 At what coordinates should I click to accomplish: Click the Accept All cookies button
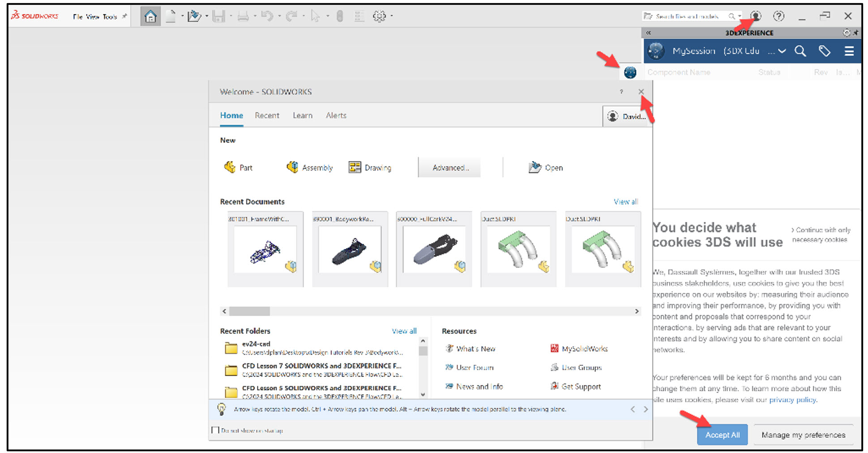[x=722, y=434]
